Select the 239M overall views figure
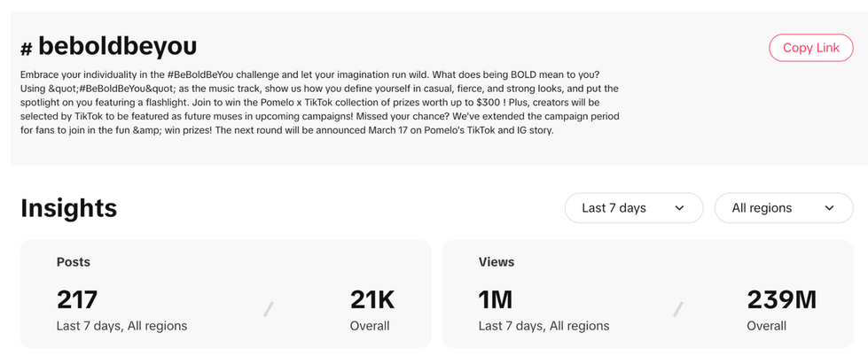The image size is (868, 364). pyautogui.click(x=781, y=299)
